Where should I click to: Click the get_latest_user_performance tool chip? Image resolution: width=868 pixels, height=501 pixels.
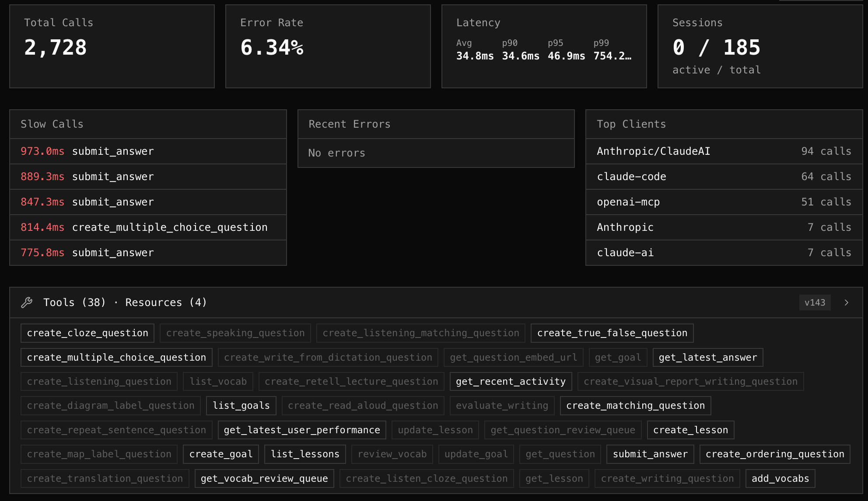302,430
